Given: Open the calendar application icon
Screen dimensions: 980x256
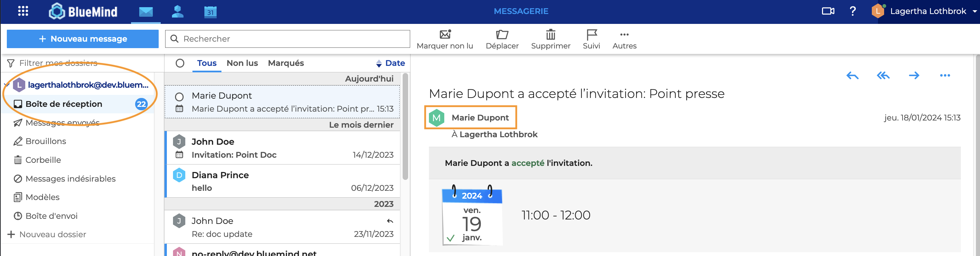Looking at the screenshot, I should pyautogui.click(x=210, y=12).
